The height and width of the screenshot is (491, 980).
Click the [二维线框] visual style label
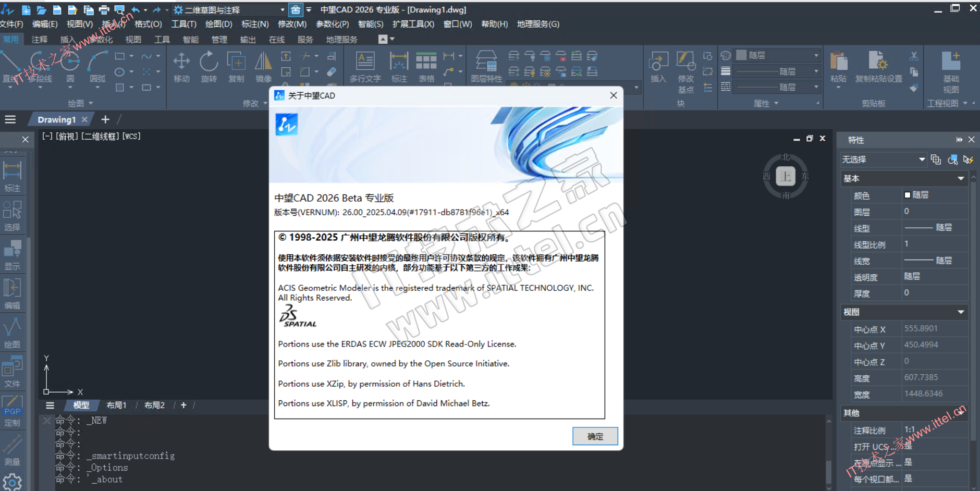[x=101, y=136]
